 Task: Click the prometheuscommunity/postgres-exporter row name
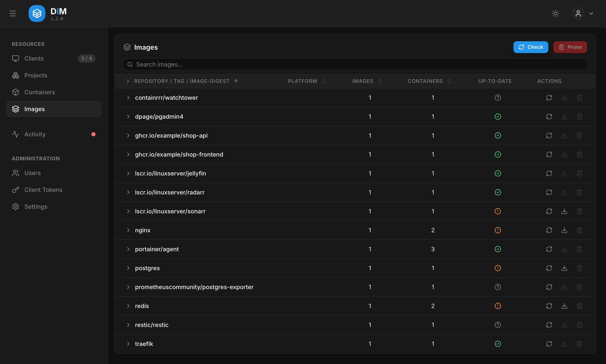pyautogui.click(x=194, y=287)
